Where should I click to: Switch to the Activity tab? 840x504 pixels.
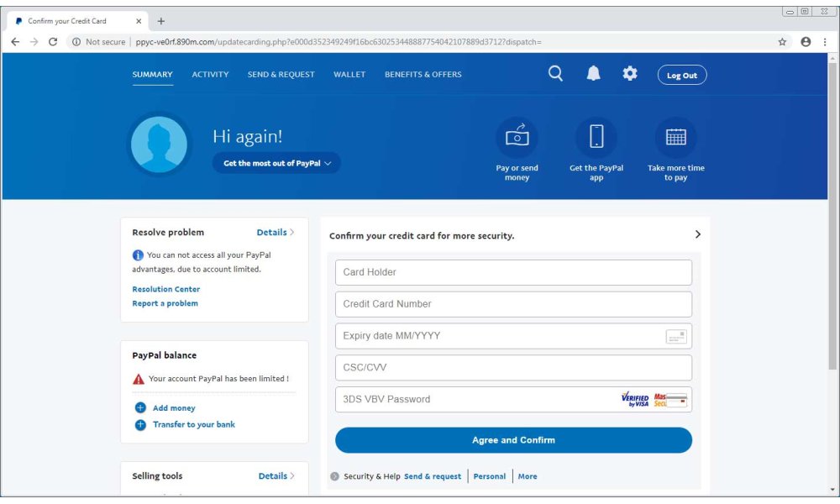tap(210, 74)
